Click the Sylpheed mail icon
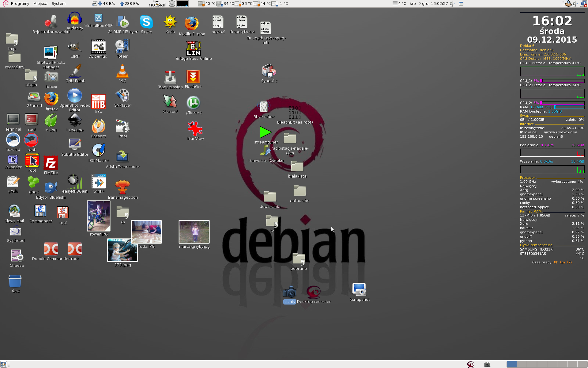588x368 pixels. 15,231
